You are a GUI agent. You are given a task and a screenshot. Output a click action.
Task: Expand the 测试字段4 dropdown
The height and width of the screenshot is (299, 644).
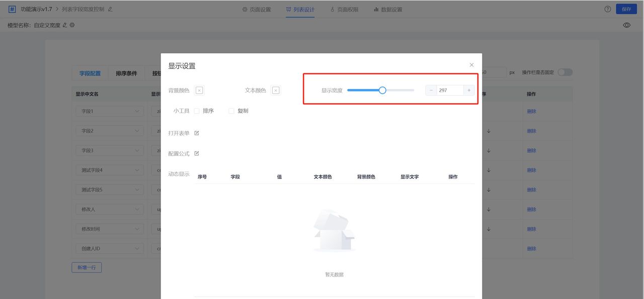point(109,170)
